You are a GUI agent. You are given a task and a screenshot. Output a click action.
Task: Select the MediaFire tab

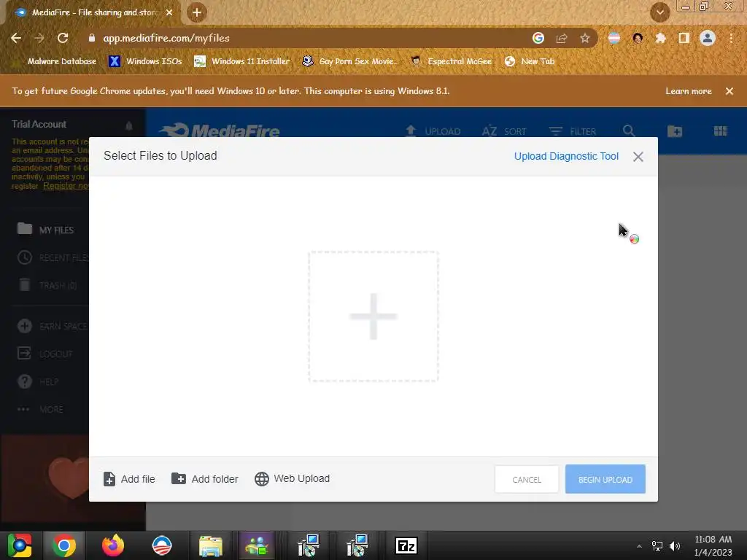click(93, 12)
